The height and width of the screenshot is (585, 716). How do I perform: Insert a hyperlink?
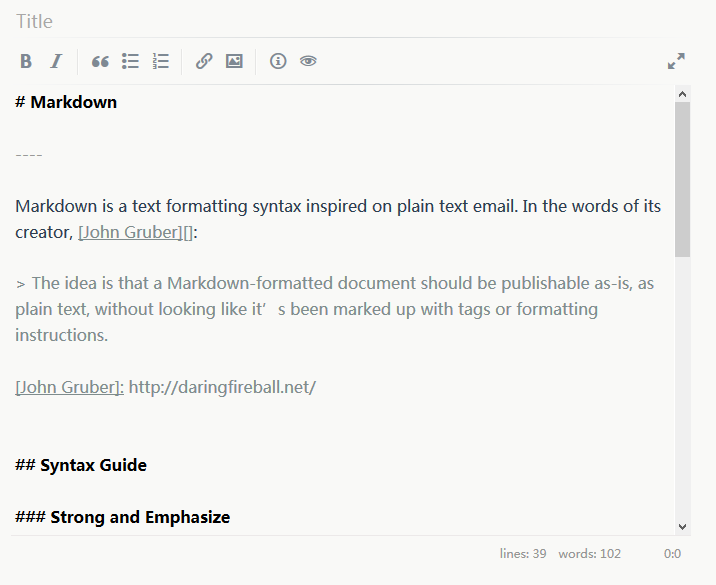[x=204, y=61]
